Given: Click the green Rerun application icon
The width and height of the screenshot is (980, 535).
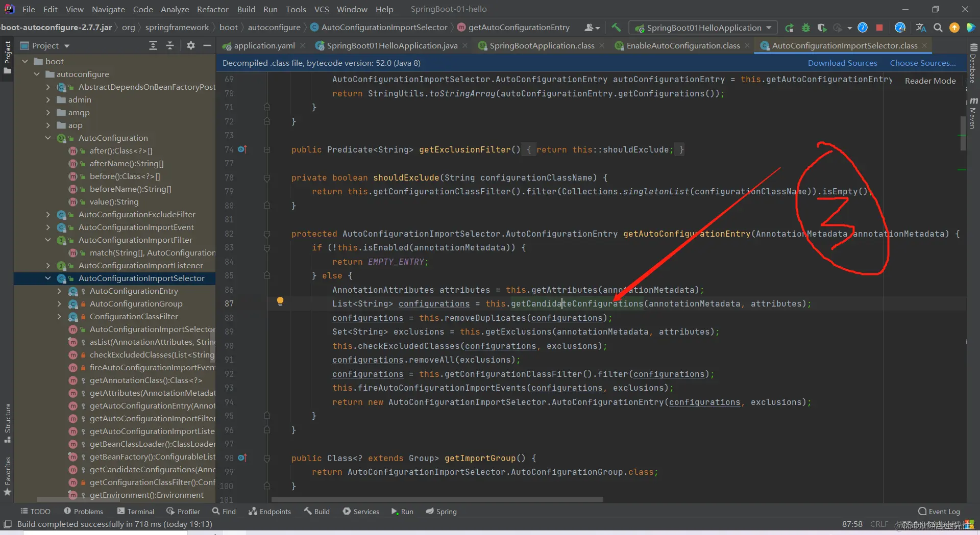Looking at the screenshot, I should tap(790, 28).
